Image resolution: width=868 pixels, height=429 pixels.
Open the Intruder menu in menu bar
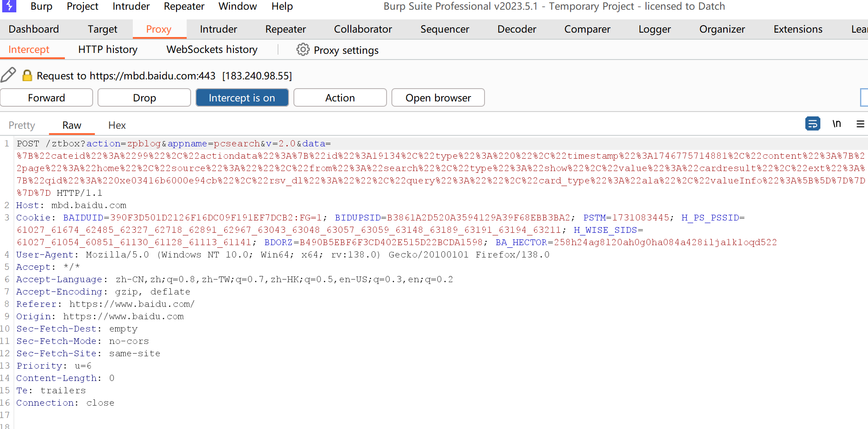coord(131,6)
